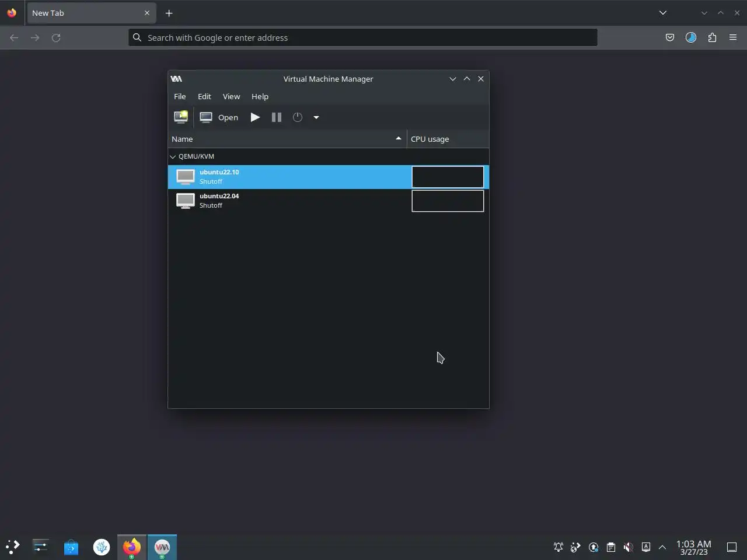Select the ubuntu22.04 virtual machine
Screen dimensions: 747x560
click(329, 201)
